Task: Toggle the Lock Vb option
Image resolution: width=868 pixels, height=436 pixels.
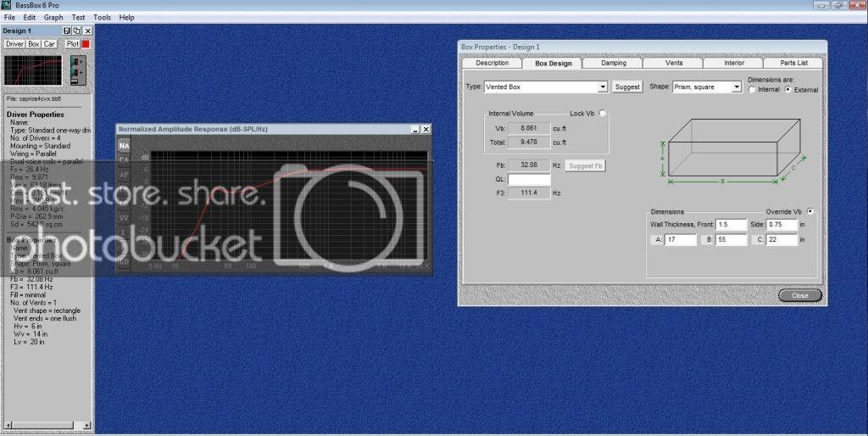Action: tap(603, 113)
